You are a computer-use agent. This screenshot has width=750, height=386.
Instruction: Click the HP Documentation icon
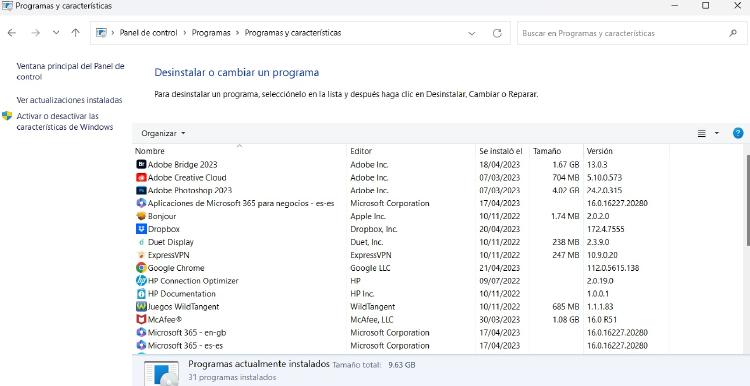141,294
